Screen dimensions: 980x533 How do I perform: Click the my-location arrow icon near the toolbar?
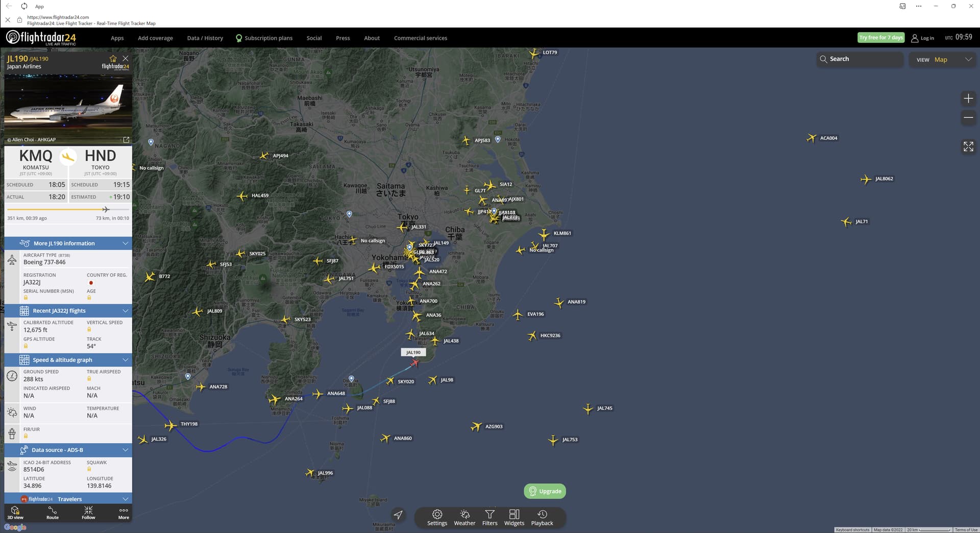click(x=398, y=515)
